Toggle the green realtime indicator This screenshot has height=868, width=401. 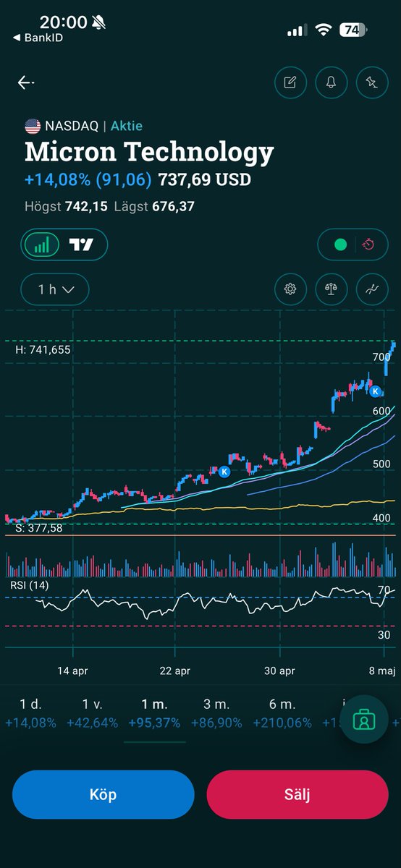[x=340, y=244]
